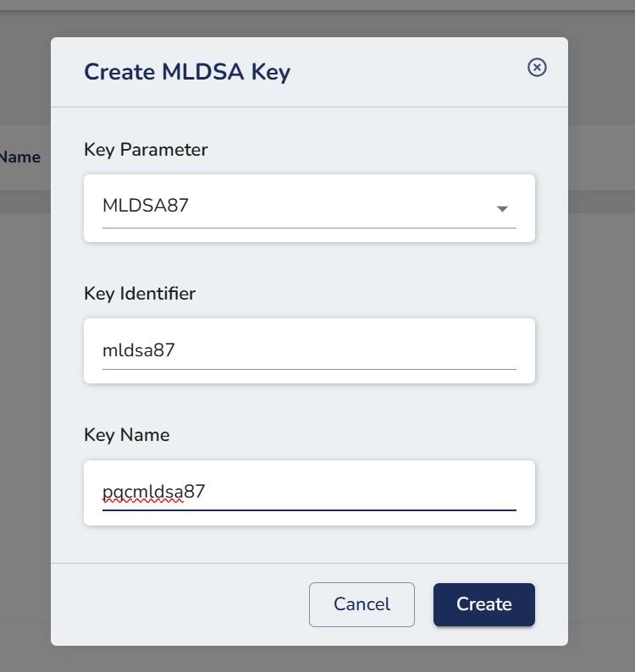
Task: Click the circled X icon in dialog header
Action: (x=537, y=68)
